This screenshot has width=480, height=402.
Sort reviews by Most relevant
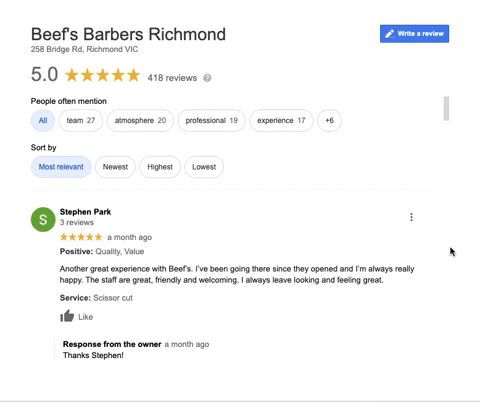click(61, 167)
